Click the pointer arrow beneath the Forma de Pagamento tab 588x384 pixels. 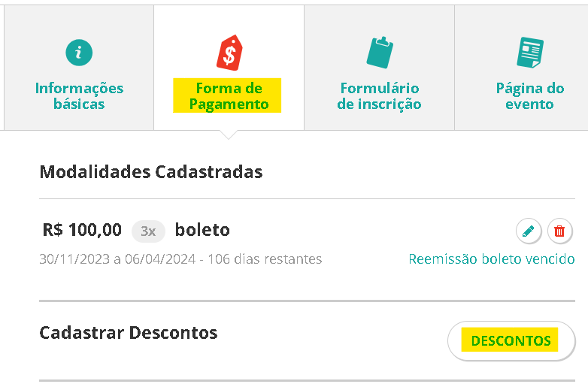coord(229,135)
